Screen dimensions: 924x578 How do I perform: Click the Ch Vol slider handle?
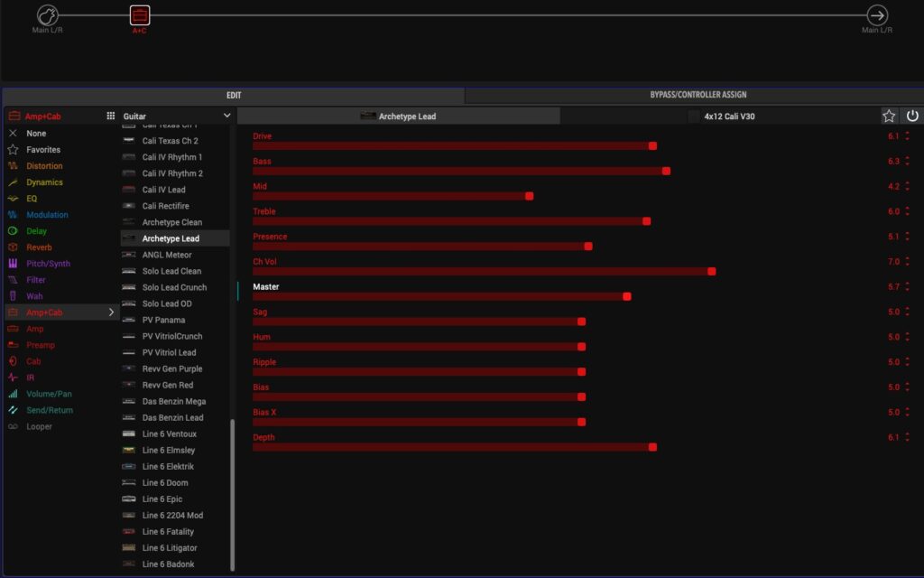pyautogui.click(x=711, y=271)
